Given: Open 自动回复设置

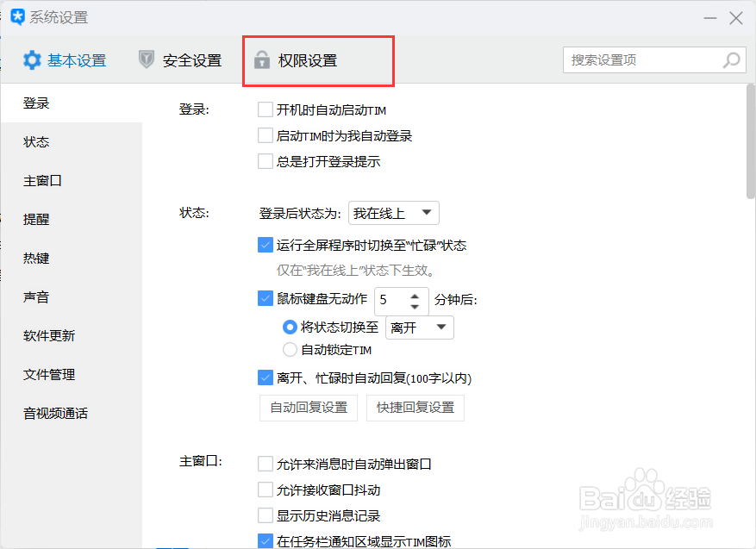Looking at the screenshot, I should pos(308,408).
